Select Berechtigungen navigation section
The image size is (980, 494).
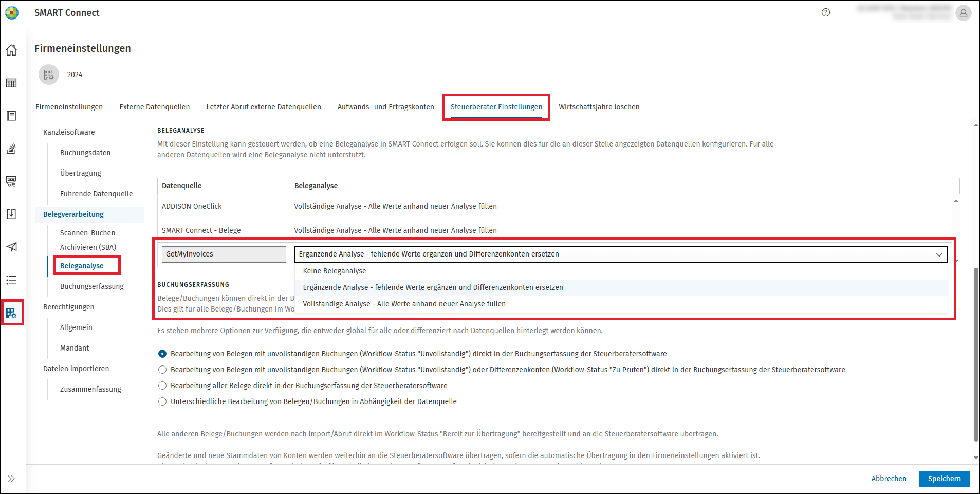[x=69, y=307]
